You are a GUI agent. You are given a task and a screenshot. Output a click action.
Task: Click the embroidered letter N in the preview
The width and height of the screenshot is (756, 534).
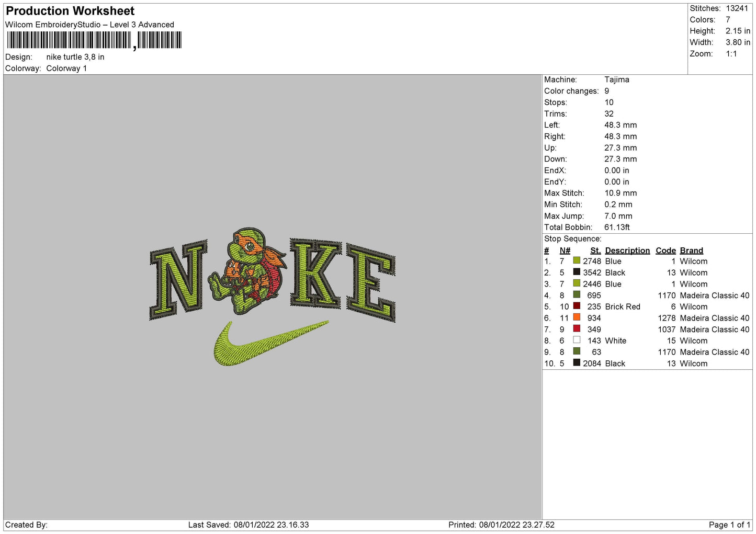pos(178,279)
